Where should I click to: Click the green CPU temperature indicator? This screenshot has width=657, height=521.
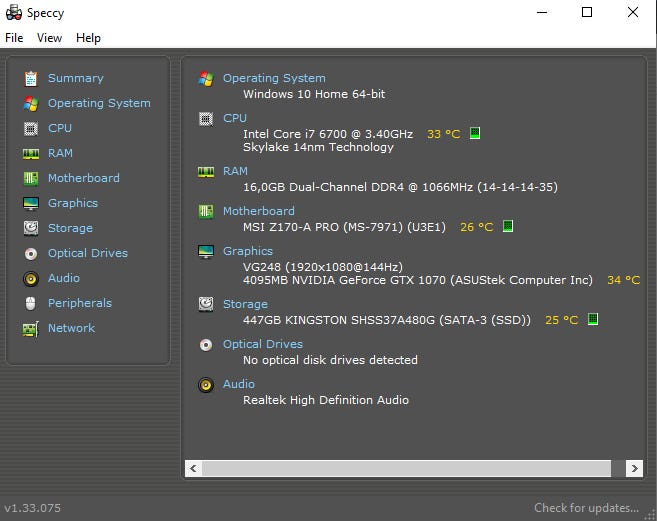pos(475,133)
